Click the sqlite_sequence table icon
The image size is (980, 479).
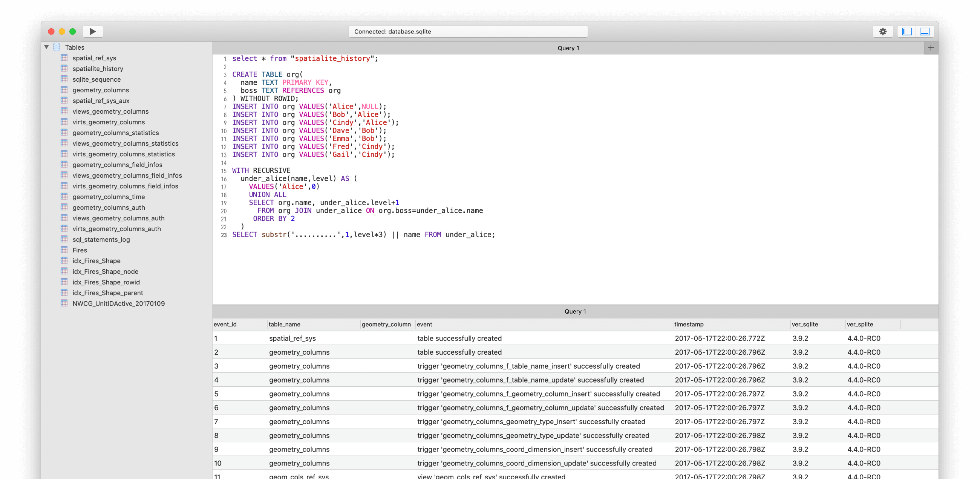point(64,79)
